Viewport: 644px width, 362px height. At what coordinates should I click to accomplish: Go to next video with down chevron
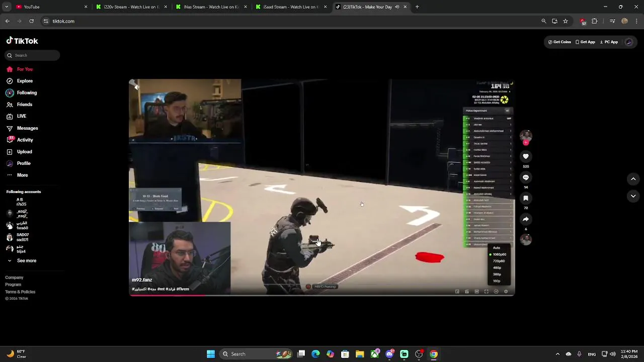click(633, 196)
